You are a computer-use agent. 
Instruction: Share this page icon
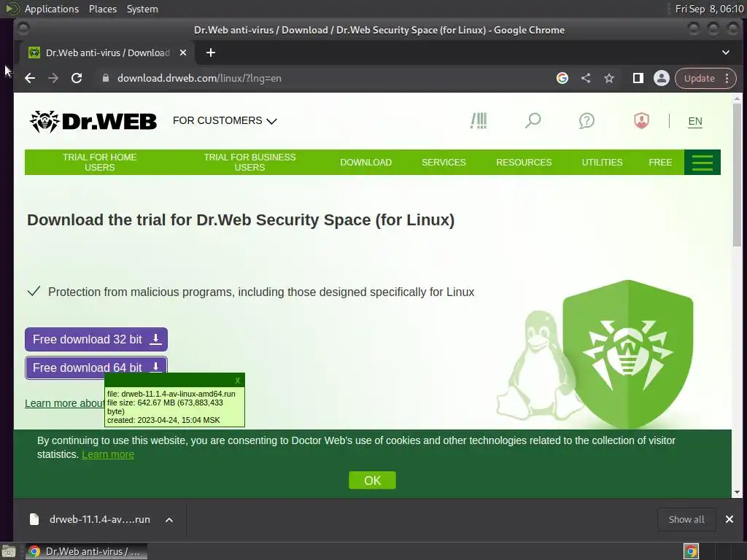click(x=586, y=78)
